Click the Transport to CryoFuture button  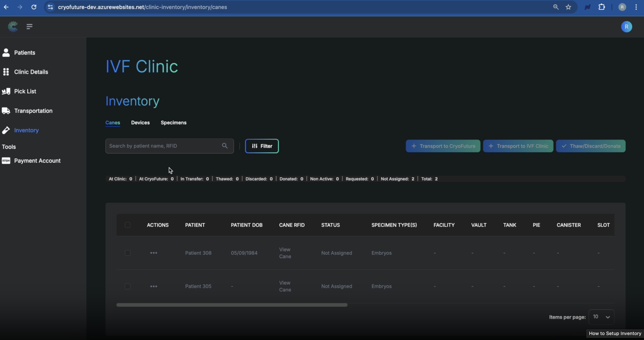pyautogui.click(x=443, y=146)
